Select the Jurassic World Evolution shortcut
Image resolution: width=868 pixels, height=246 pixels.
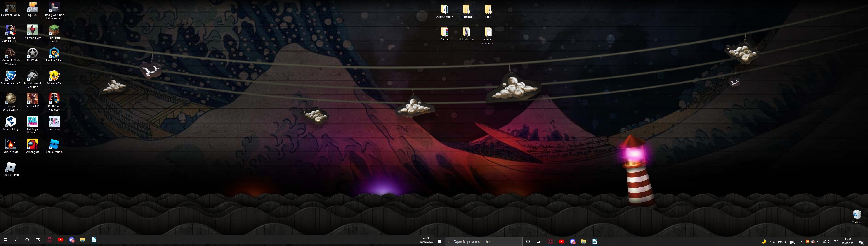coord(32,76)
